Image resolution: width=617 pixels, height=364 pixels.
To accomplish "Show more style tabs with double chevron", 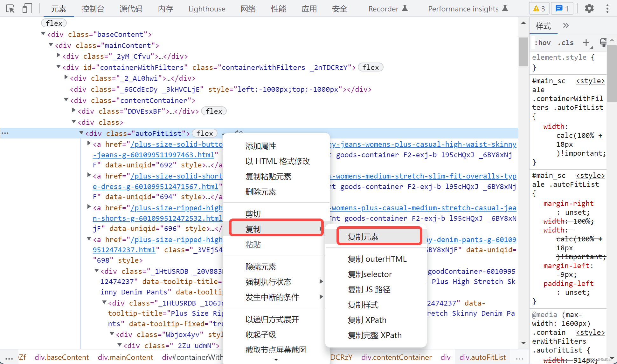I will click(x=566, y=26).
